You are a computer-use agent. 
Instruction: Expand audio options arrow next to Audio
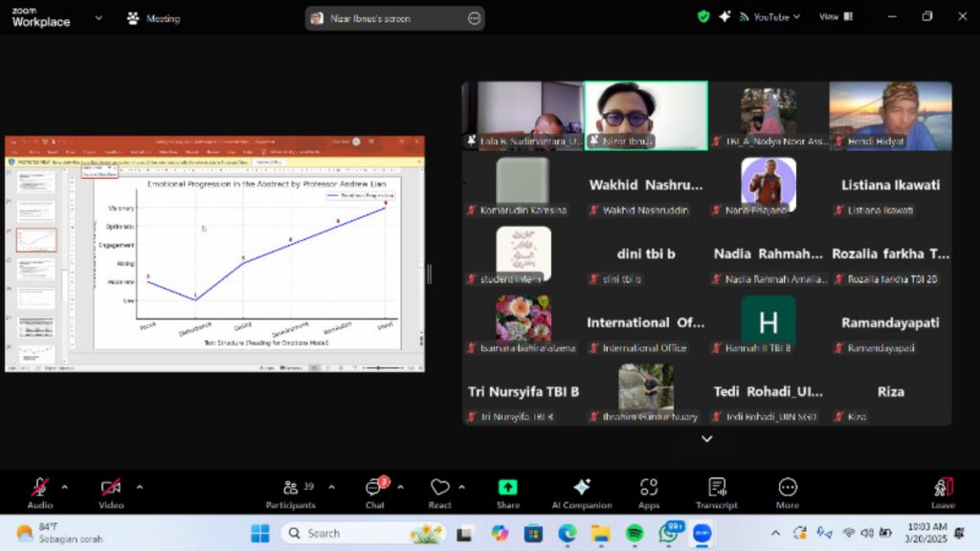[x=65, y=487]
